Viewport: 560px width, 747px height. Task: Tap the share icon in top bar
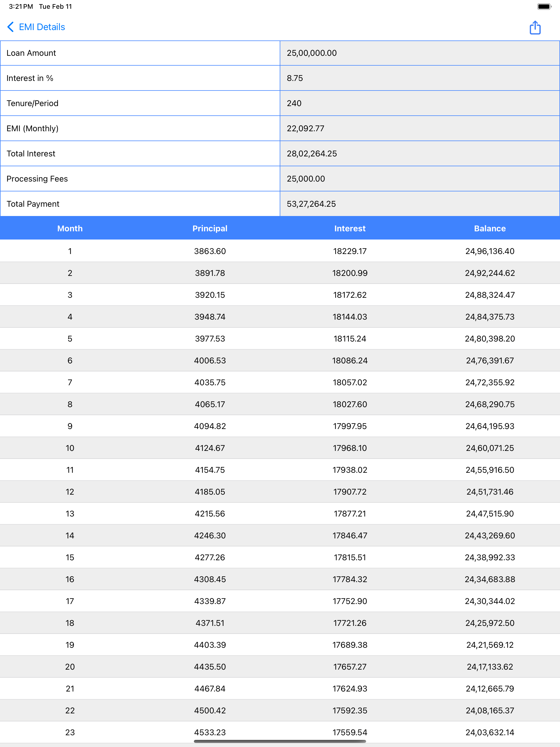pos(535,27)
